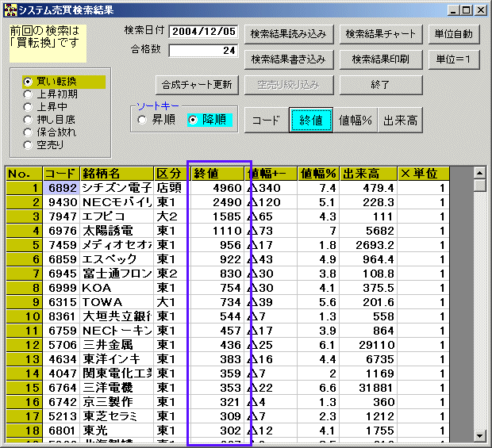
Task: Select the 東光 name cell
Action: (117, 431)
